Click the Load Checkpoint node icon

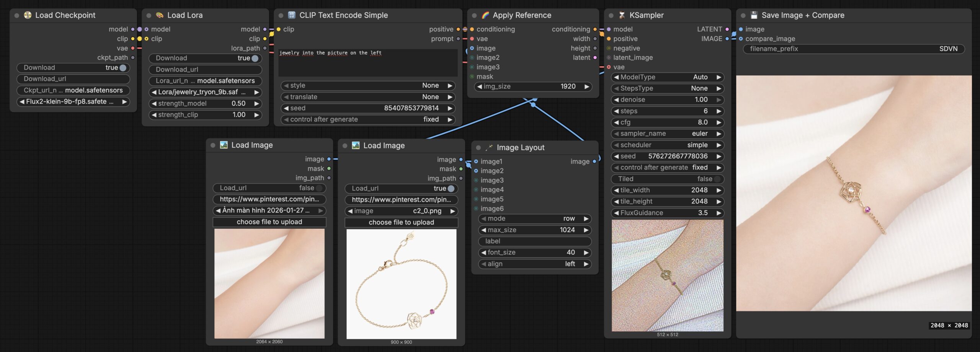coord(28,15)
